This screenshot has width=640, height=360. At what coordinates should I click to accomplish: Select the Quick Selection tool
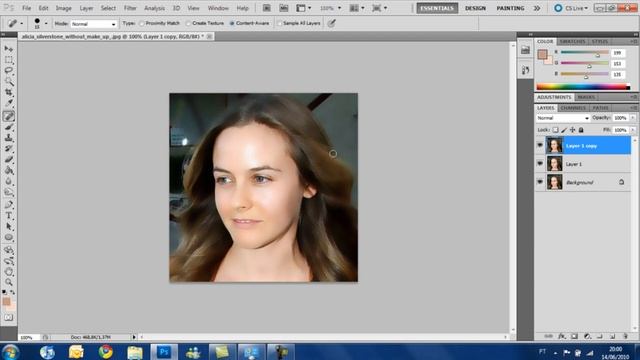[9, 82]
